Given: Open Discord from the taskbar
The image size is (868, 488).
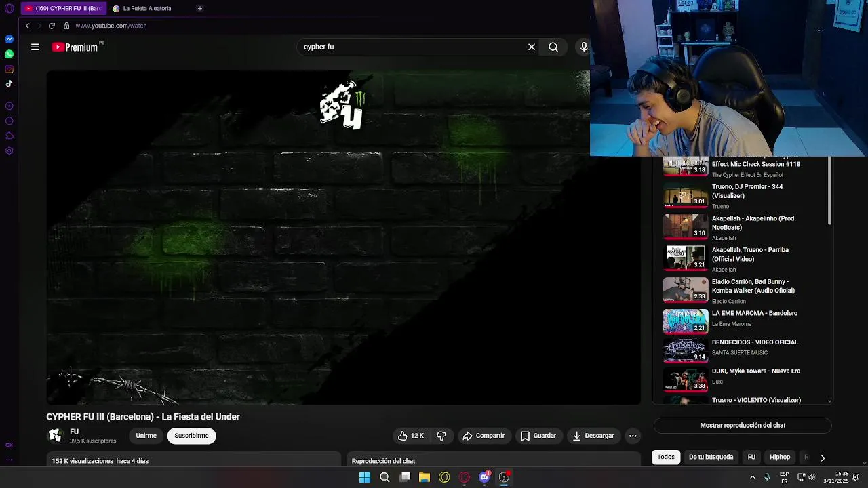Looking at the screenshot, I should 484,477.
